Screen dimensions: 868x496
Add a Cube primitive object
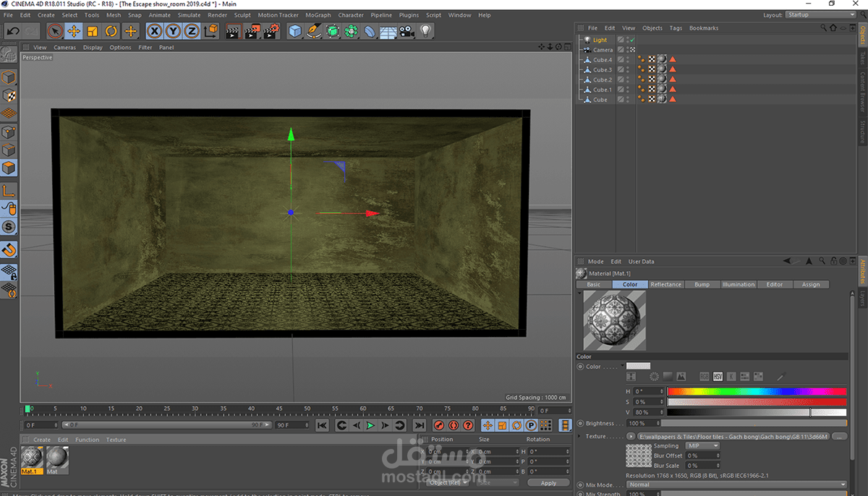294,30
